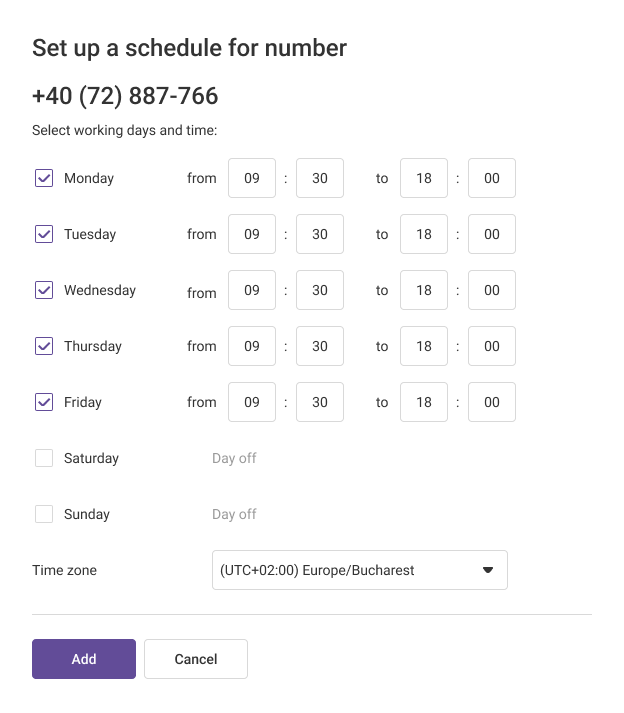Edit Wednesday's end minutes field
Image resolution: width=624 pixels, height=713 pixels.
tap(492, 290)
